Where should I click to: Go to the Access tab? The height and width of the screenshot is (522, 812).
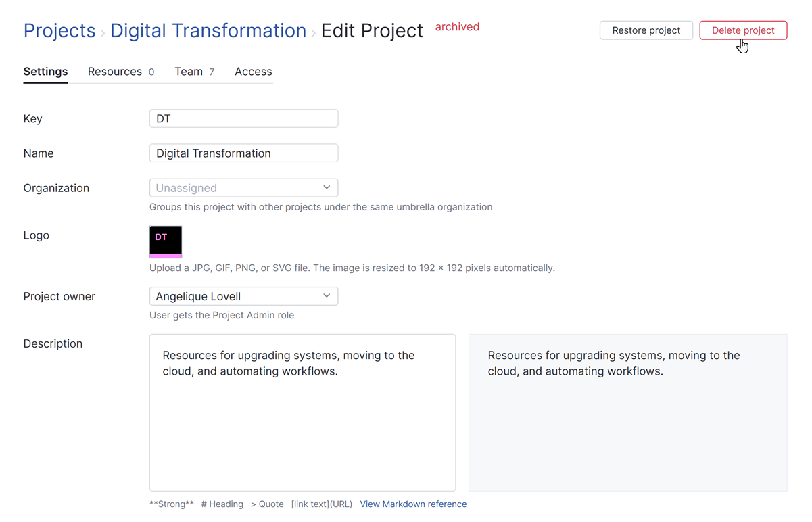click(x=254, y=72)
